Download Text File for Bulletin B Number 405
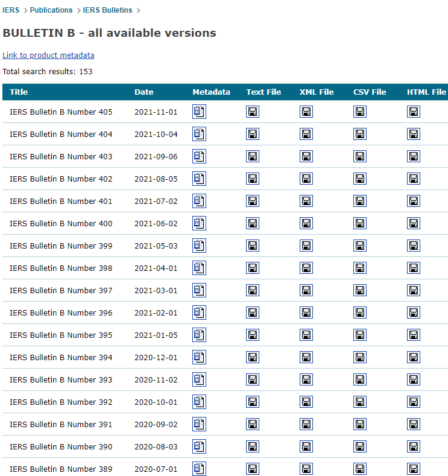The height and width of the screenshot is (476, 448). click(253, 112)
